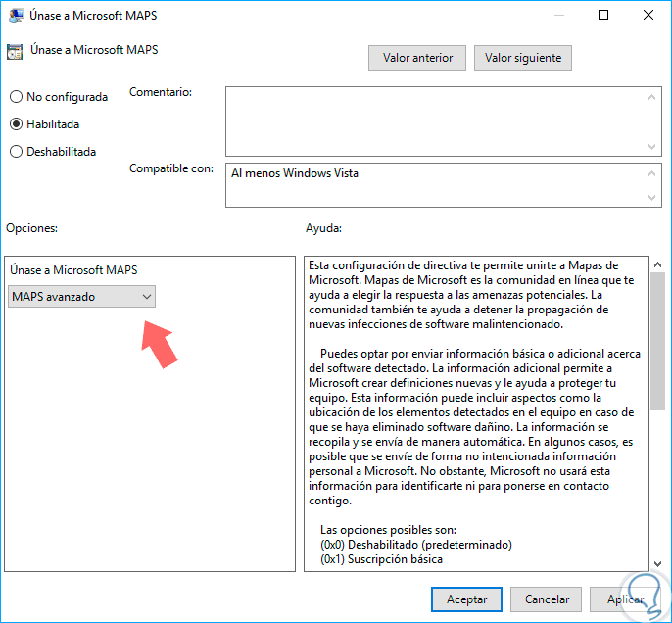672x623 pixels.
Task: Close the Únase a Microsoft MAPS dialog
Action: [x=648, y=15]
